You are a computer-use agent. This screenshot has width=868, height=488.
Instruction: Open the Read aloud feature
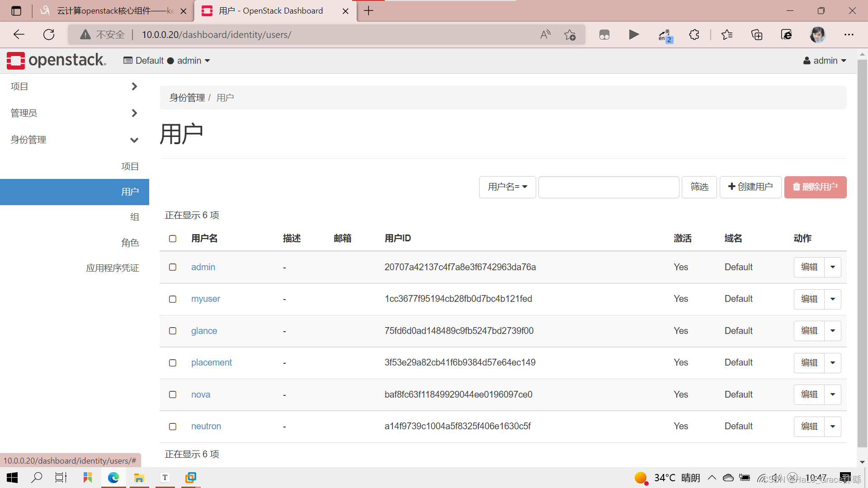click(545, 34)
